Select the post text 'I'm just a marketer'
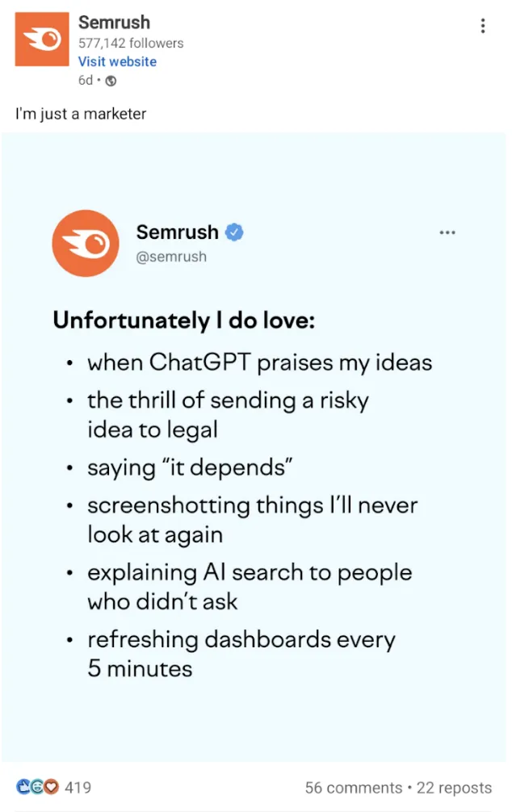This screenshot has width=512, height=812. pyautogui.click(x=79, y=114)
